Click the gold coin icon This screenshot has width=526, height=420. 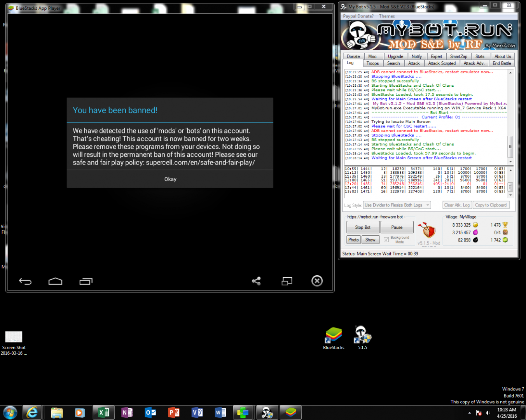pyautogui.click(x=475, y=225)
